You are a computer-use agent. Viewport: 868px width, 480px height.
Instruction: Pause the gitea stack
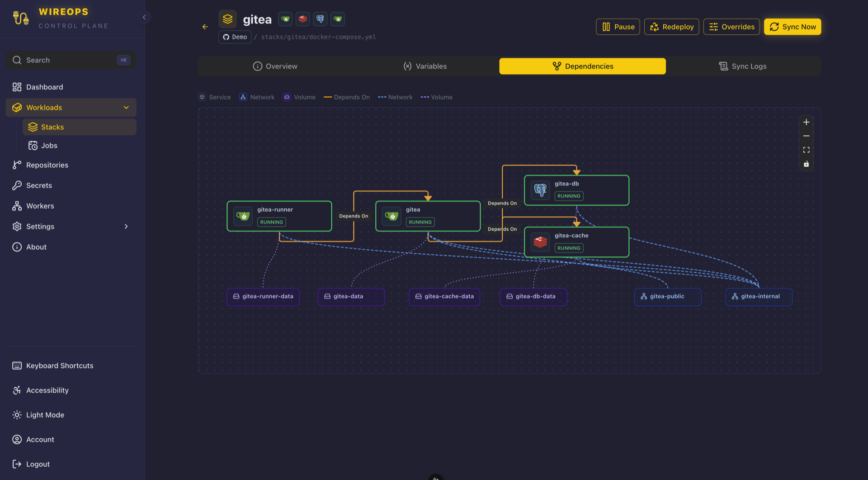[618, 27]
